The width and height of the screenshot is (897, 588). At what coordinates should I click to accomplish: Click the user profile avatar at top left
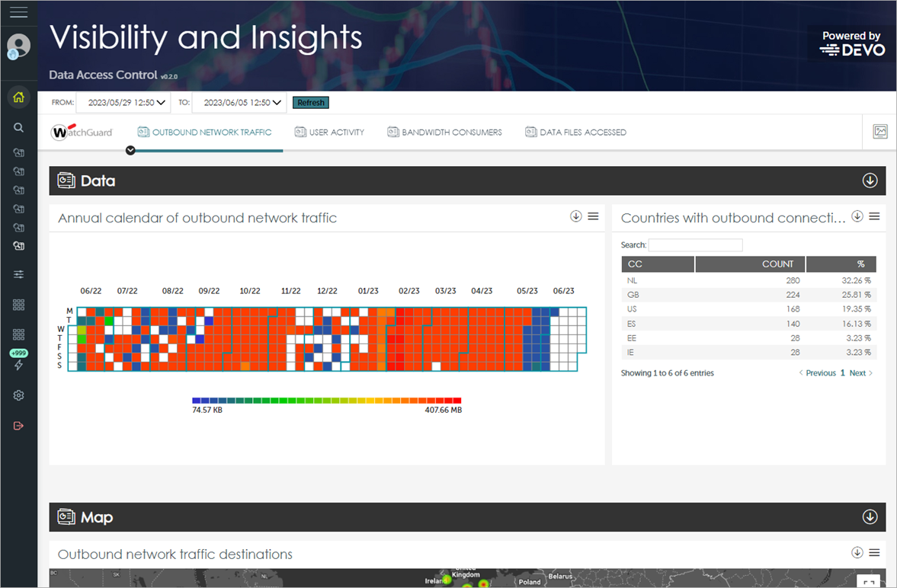[x=17, y=44]
